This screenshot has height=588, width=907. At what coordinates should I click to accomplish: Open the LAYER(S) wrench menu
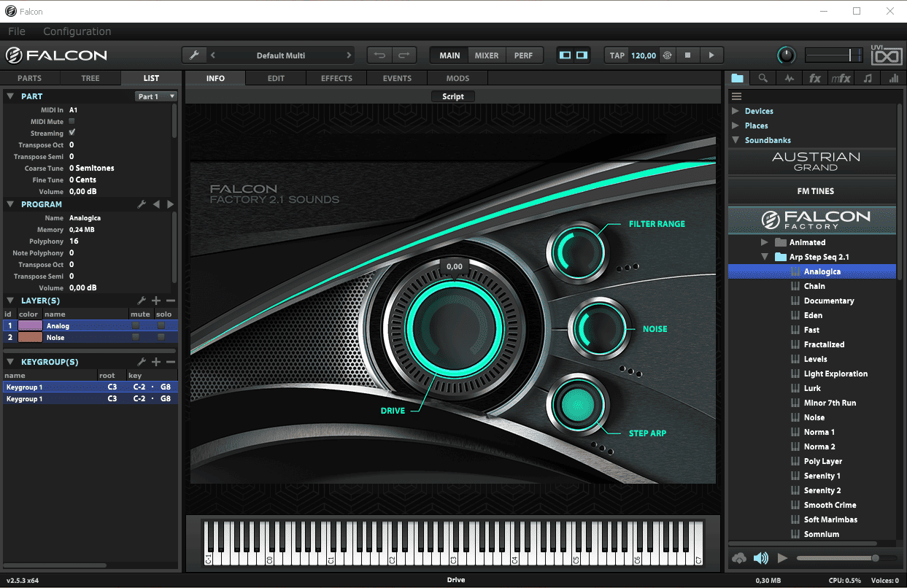[x=142, y=301]
